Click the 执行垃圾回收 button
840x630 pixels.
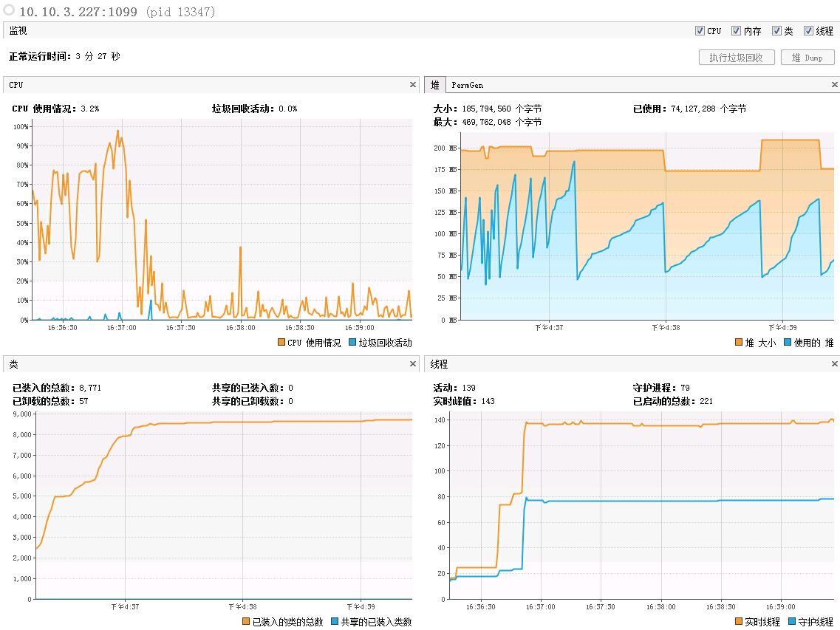(737, 58)
